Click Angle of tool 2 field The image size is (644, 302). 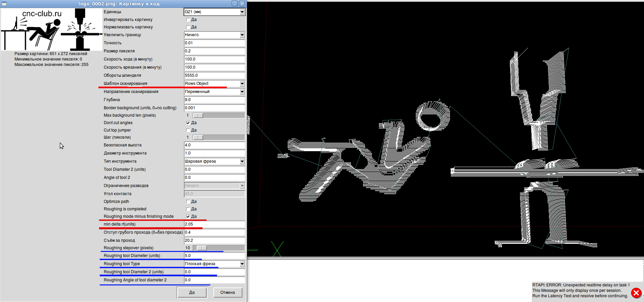click(x=214, y=178)
